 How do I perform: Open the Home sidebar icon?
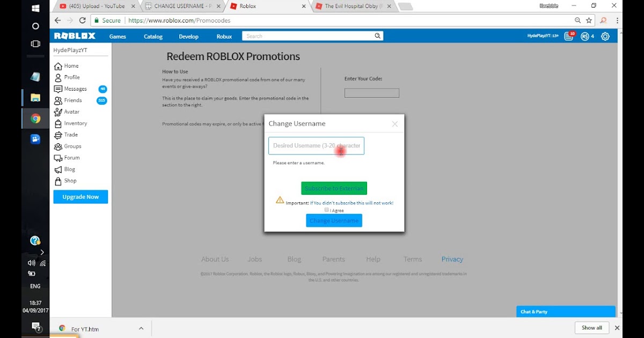[58, 66]
